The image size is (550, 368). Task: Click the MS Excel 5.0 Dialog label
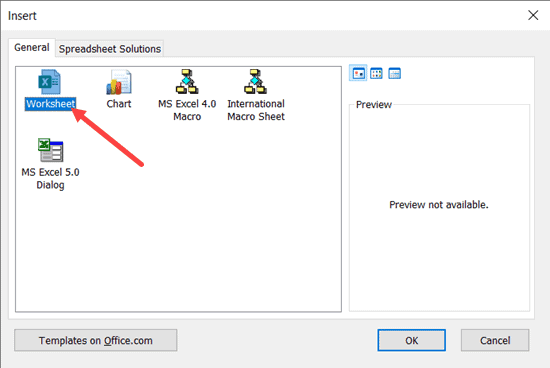51,179
